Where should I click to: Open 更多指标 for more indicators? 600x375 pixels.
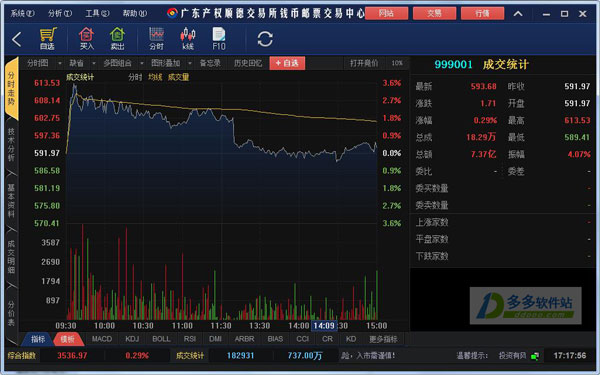[383, 339]
